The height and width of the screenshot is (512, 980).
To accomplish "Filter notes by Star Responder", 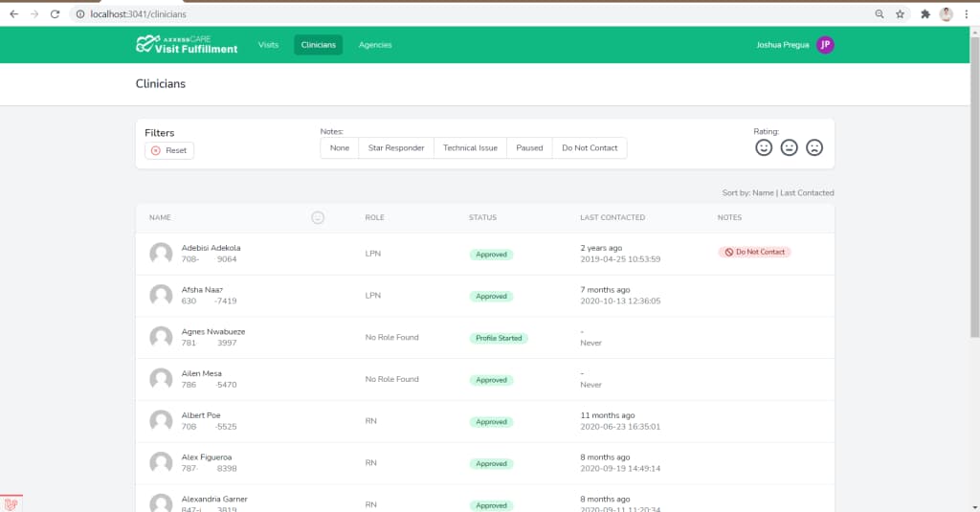I will [x=396, y=148].
